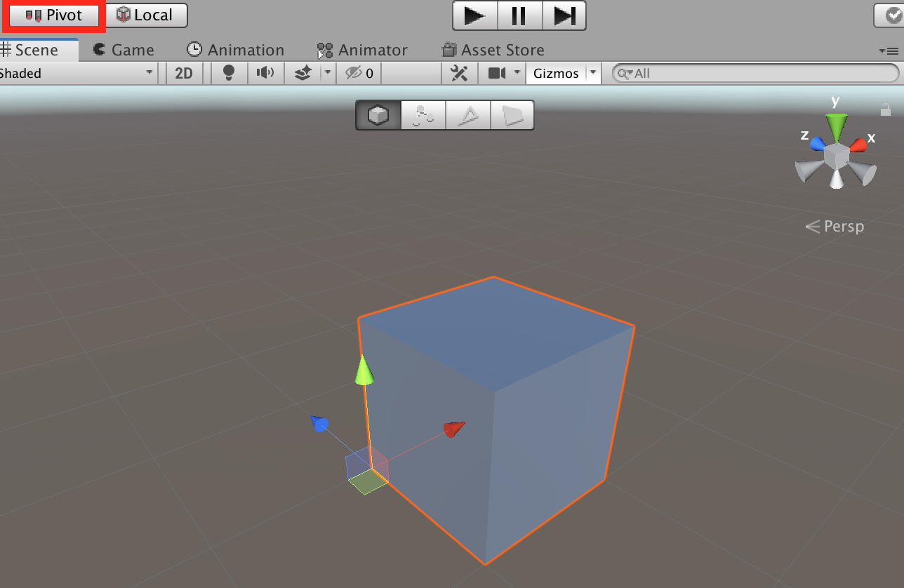Toggle 2D view mode
904x588 pixels.
point(184,73)
